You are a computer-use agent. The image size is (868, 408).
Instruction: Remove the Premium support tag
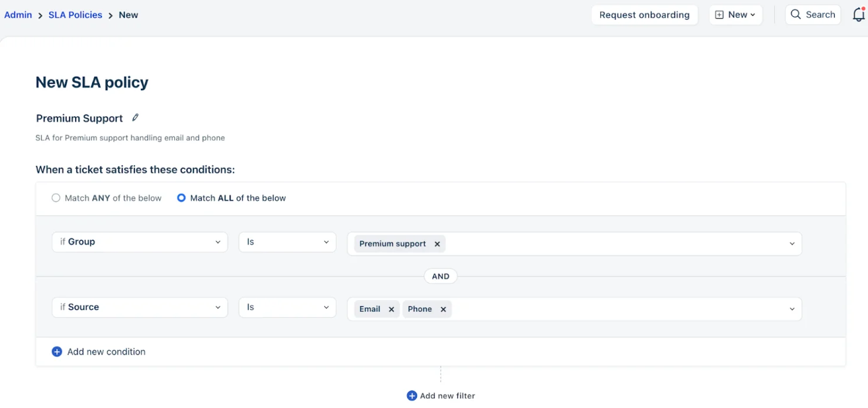[436, 243]
